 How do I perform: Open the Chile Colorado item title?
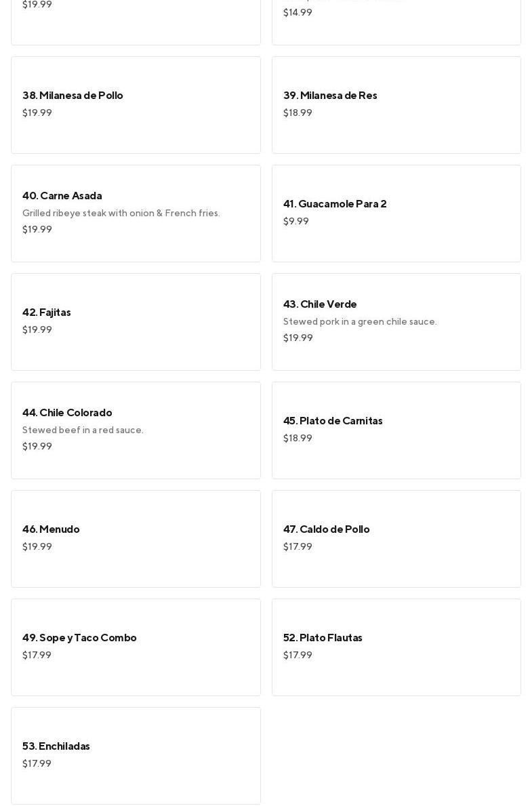pos(67,413)
